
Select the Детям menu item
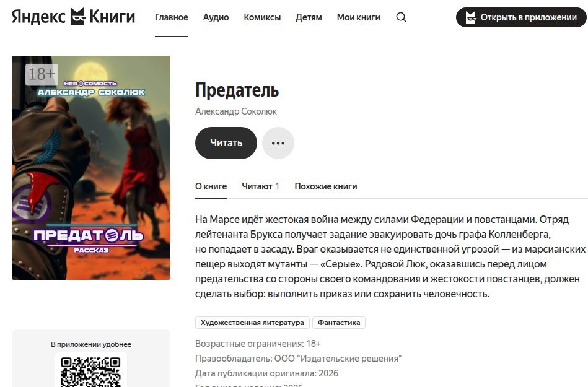click(309, 17)
